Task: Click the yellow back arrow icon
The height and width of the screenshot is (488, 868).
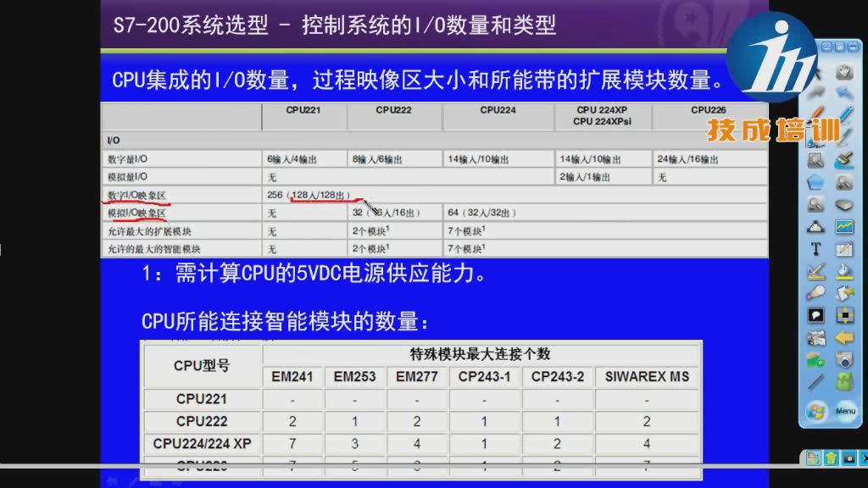Action: pos(844,337)
